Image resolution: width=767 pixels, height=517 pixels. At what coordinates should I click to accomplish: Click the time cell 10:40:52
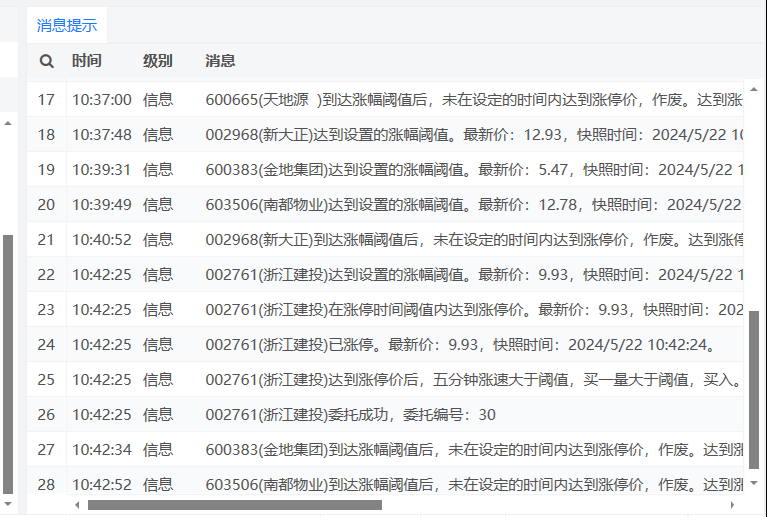(102, 240)
